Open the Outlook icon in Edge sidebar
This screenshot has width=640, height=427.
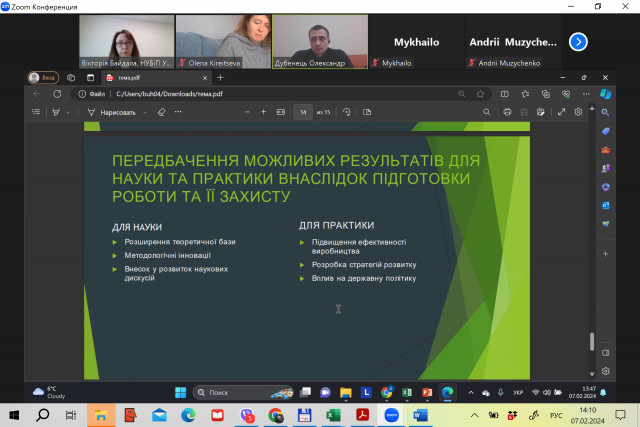[x=606, y=205]
